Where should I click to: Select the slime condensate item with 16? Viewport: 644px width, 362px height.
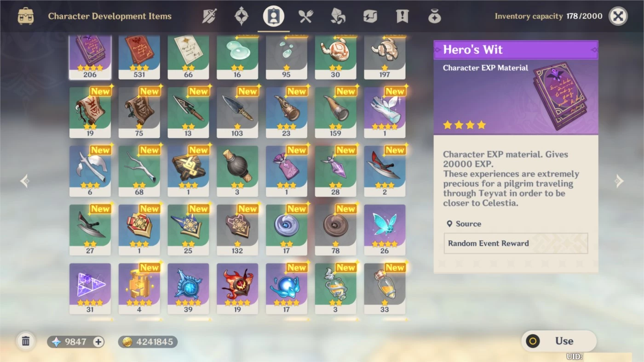[x=237, y=57]
